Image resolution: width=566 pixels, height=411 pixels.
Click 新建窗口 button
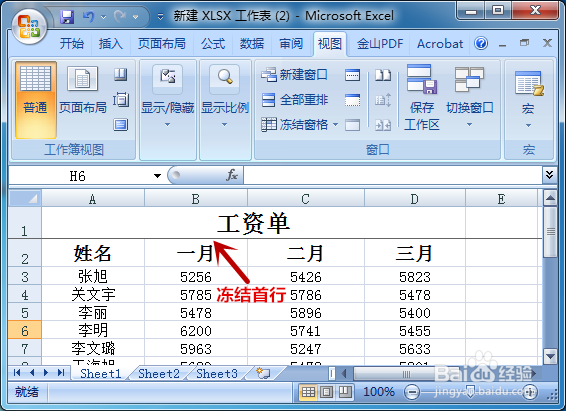tap(294, 75)
